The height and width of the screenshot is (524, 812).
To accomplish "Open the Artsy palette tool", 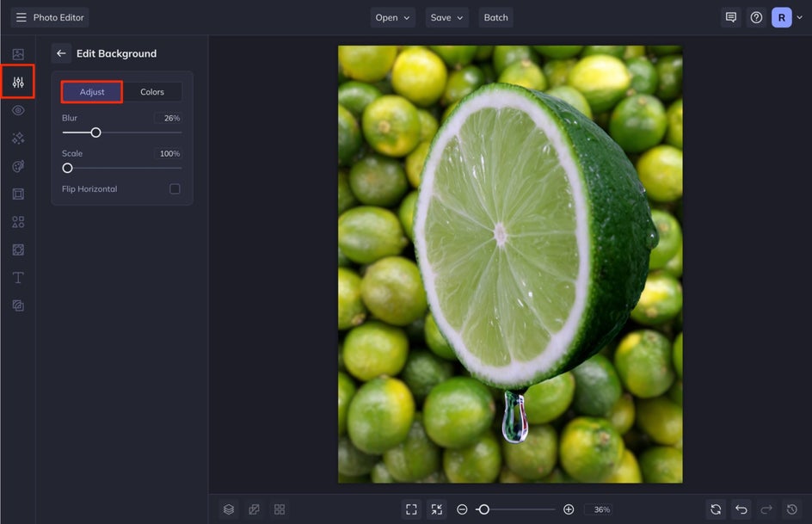I will (x=18, y=166).
